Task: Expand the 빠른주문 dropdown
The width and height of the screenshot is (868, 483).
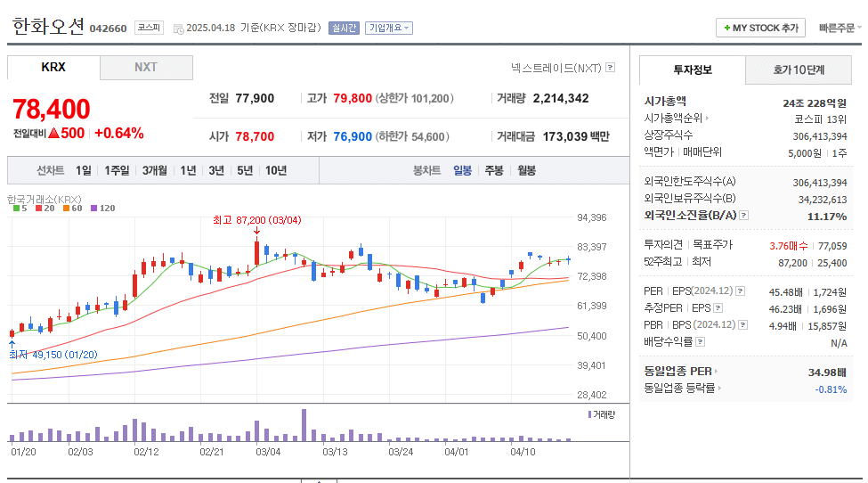Action: pos(840,28)
